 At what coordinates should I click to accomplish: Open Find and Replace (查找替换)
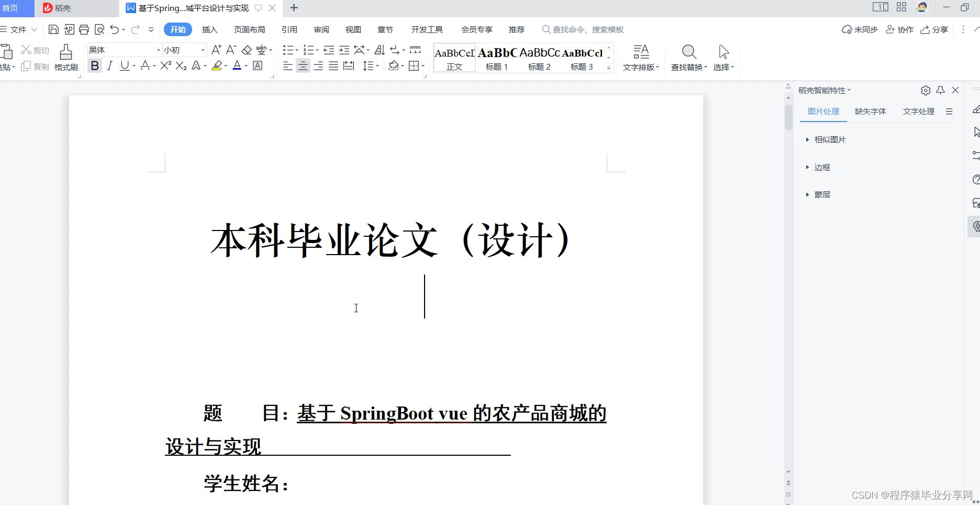coord(689,58)
